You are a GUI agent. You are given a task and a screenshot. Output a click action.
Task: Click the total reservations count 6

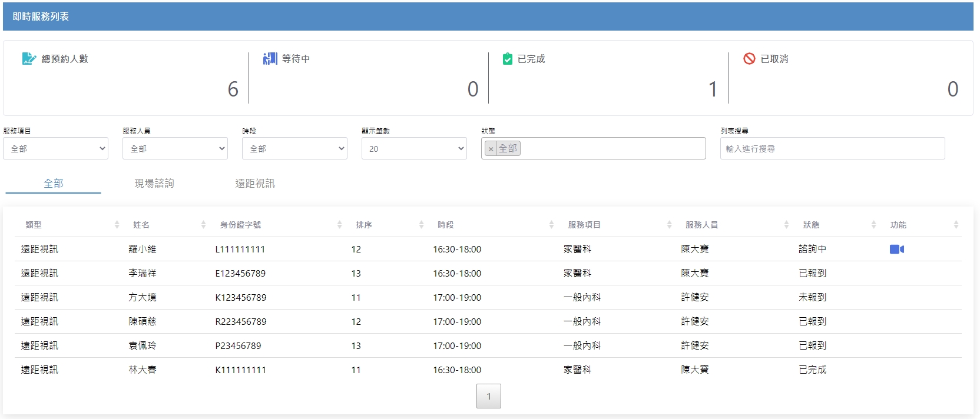point(233,89)
